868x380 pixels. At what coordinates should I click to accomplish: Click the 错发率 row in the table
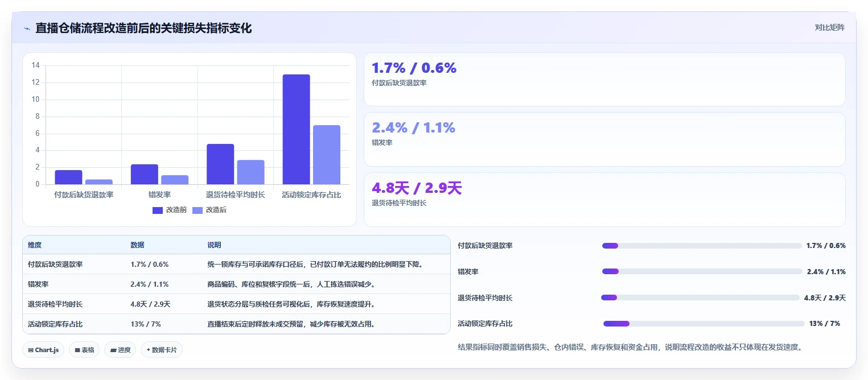pyautogui.click(x=236, y=284)
